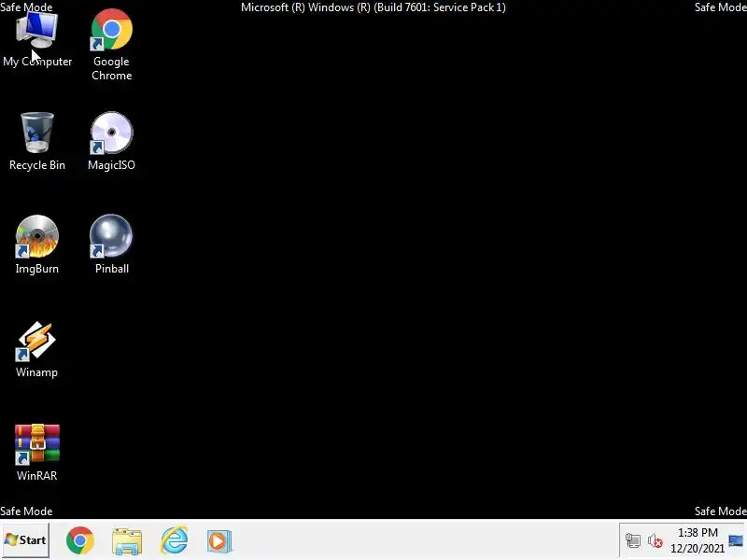Open the clock showing 1:38 PM

698,540
